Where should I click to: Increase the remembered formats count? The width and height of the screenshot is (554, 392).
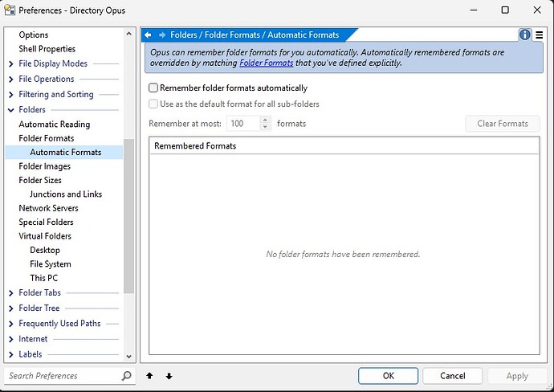click(x=265, y=120)
